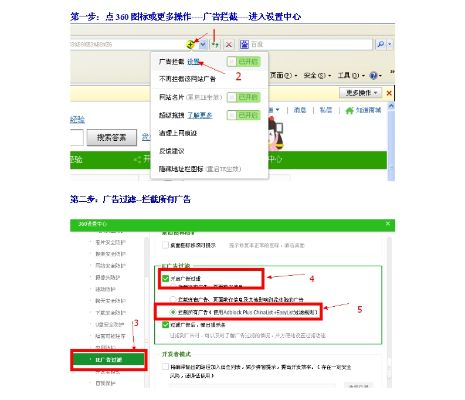Screen dimensions: 465x400
Task: Click the 360 shield icon in address bar
Action: coord(190,44)
